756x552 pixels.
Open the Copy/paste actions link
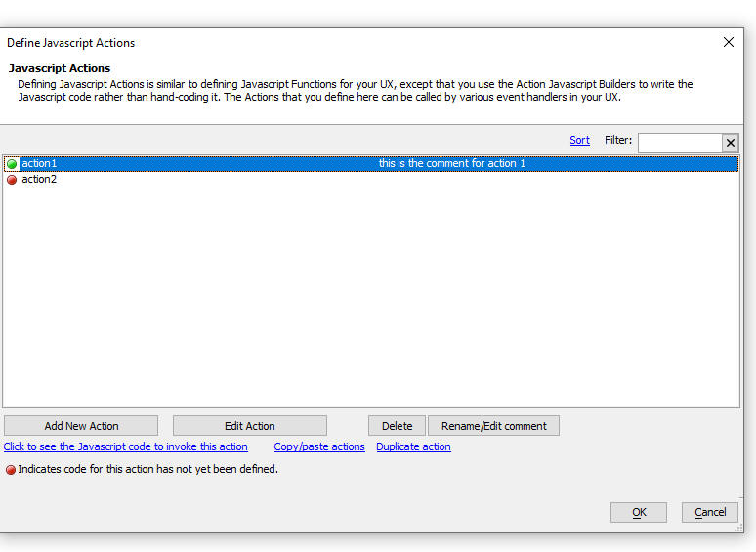coord(319,446)
